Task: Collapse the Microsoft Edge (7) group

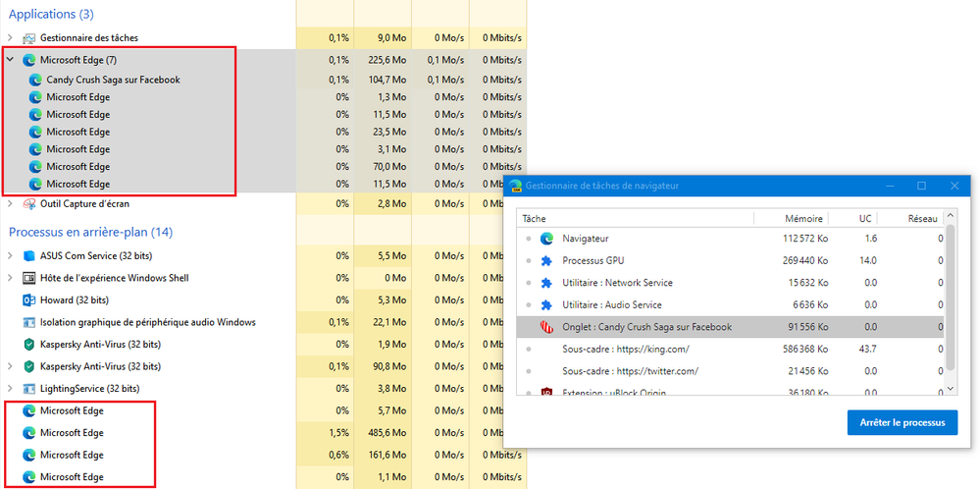Action: click(10, 60)
